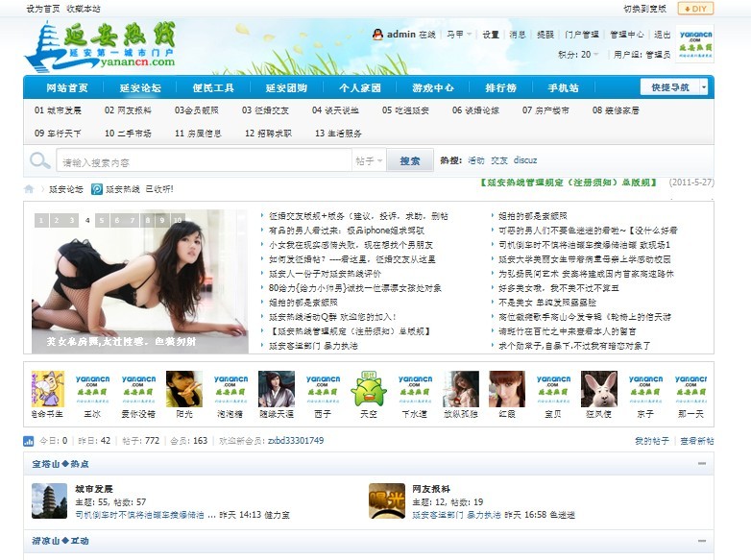
Task: Click the QQ penguin icon beside admin
Action: pos(377,35)
